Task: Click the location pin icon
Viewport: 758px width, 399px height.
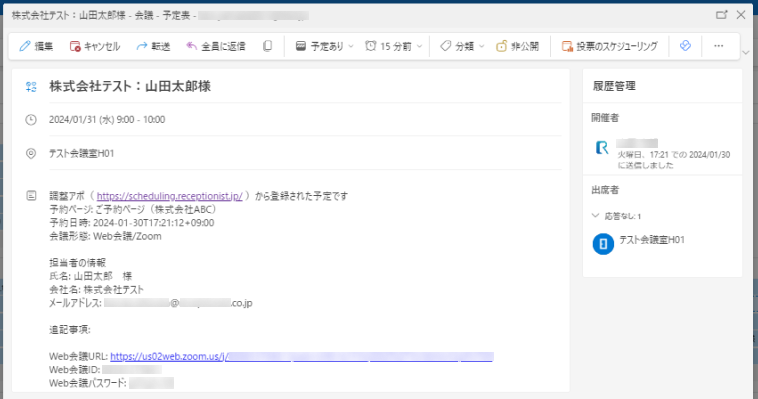Action: (31, 153)
